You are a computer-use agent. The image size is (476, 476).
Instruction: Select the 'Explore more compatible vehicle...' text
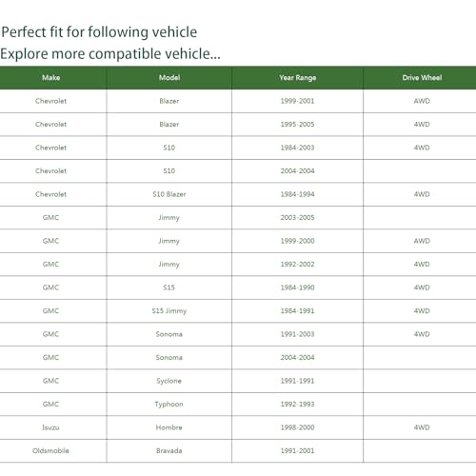coord(110,53)
